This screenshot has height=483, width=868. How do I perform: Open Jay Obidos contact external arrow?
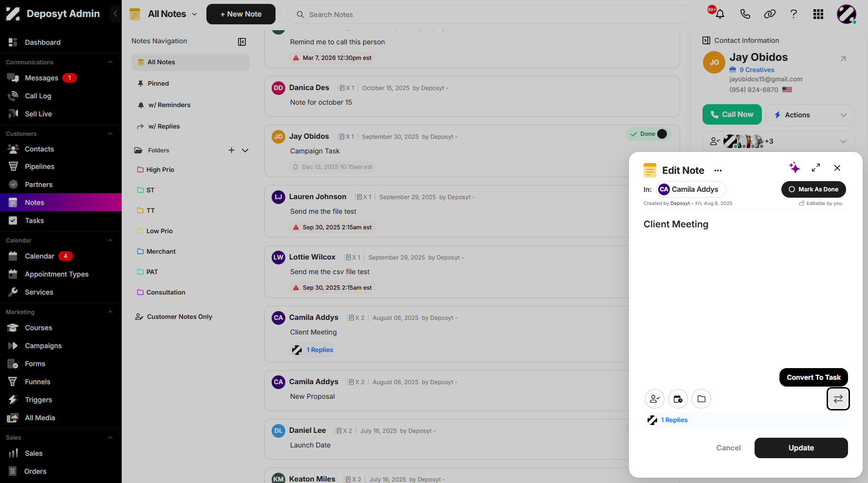[843, 59]
